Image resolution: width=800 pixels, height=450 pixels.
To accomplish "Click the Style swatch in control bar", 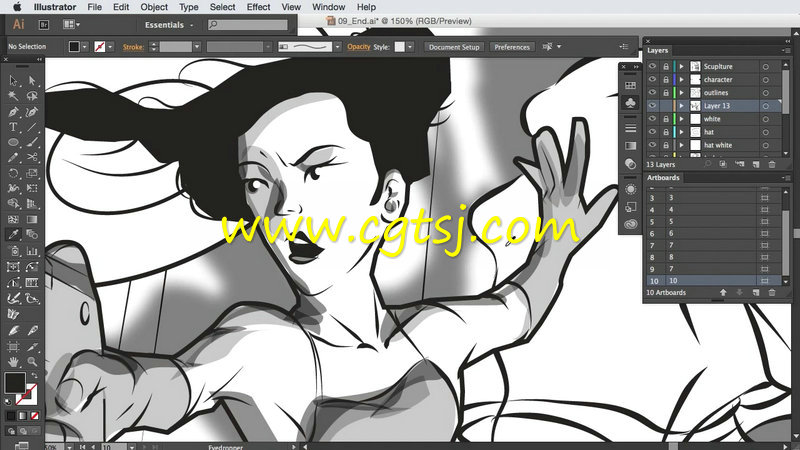I will point(399,46).
